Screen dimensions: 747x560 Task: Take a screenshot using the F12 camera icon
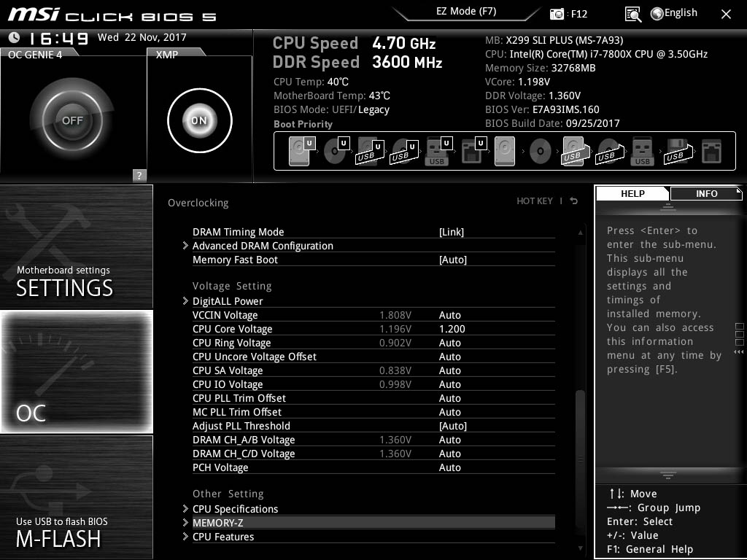557,14
